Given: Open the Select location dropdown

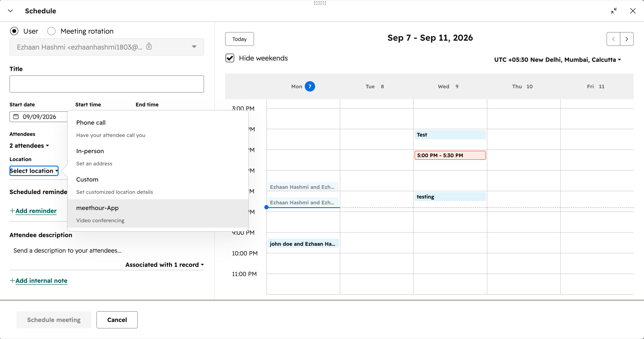Looking at the screenshot, I should click(x=34, y=171).
